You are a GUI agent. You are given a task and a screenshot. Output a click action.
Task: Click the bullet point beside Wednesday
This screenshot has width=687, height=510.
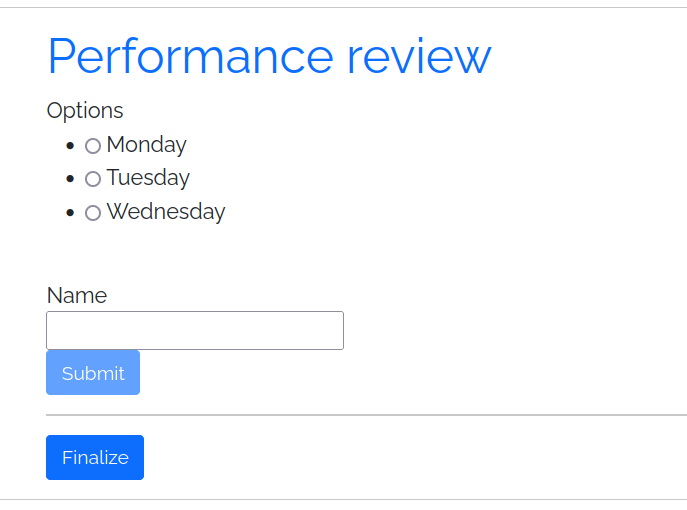point(69,213)
